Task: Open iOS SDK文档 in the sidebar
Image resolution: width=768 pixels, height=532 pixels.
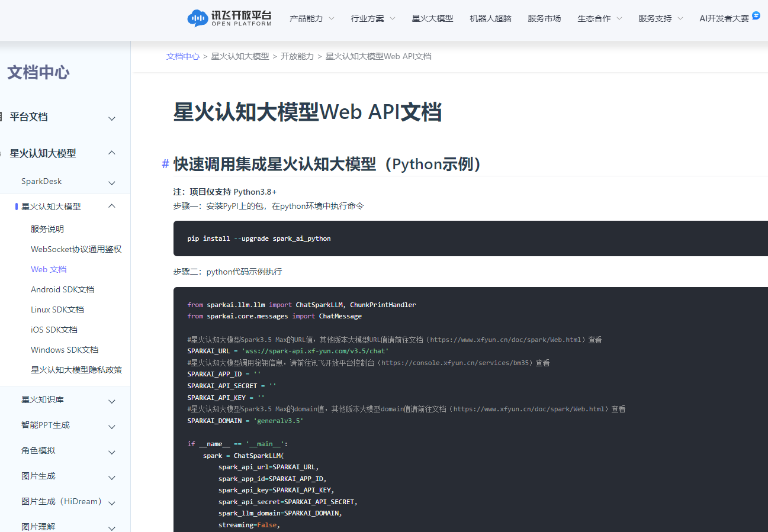Action: (54, 330)
